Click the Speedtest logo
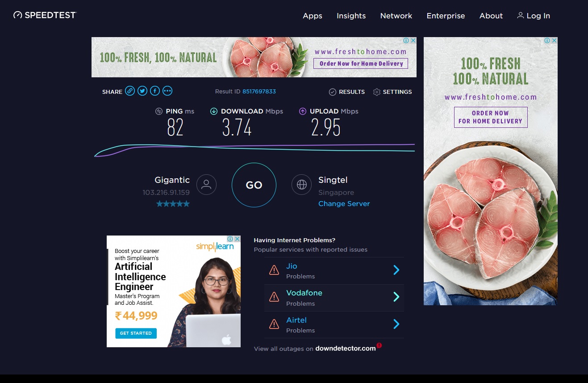The width and height of the screenshot is (588, 383). pos(45,15)
